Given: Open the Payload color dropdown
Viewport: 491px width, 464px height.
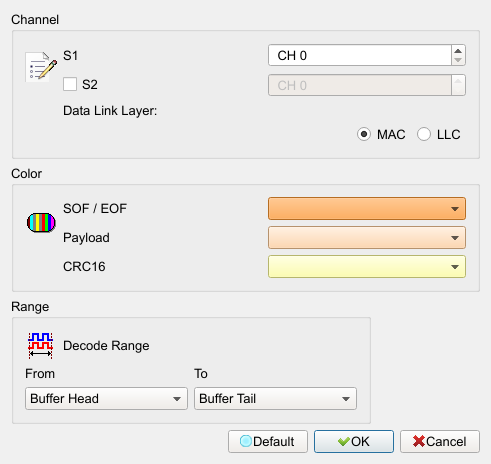Looking at the screenshot, I should pyautogui.click(x=367, y=238).
